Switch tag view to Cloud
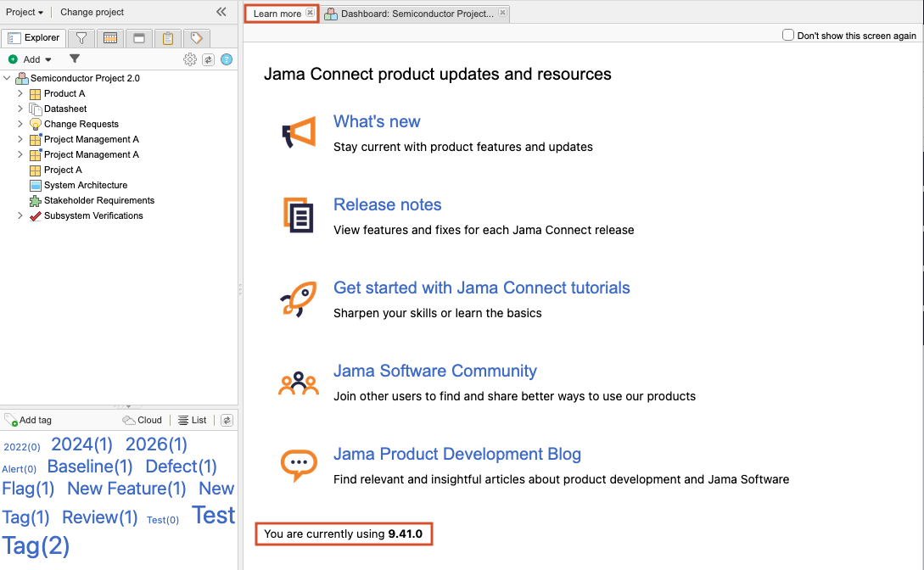Viewport: 924px width, 570px height. tap(142, 420)
